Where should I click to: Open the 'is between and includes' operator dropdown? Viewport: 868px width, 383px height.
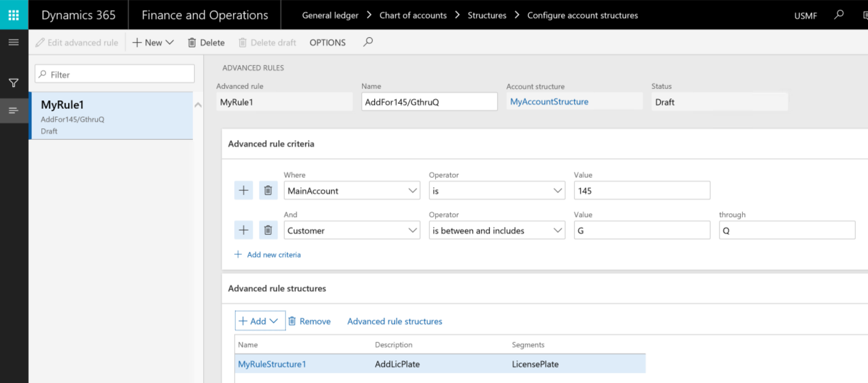tap(497, 230)
